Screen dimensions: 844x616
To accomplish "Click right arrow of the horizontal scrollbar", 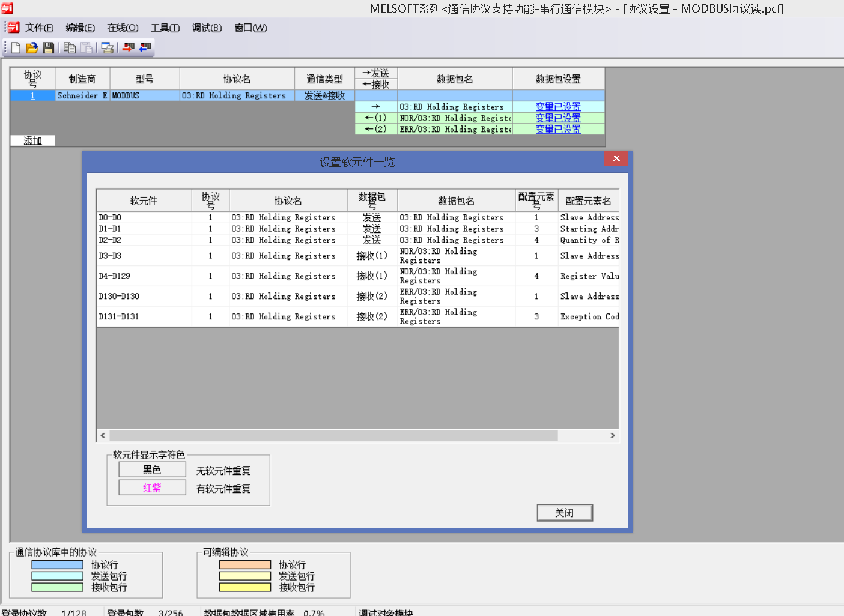I will pyautogui.click(x=612, y=435).
